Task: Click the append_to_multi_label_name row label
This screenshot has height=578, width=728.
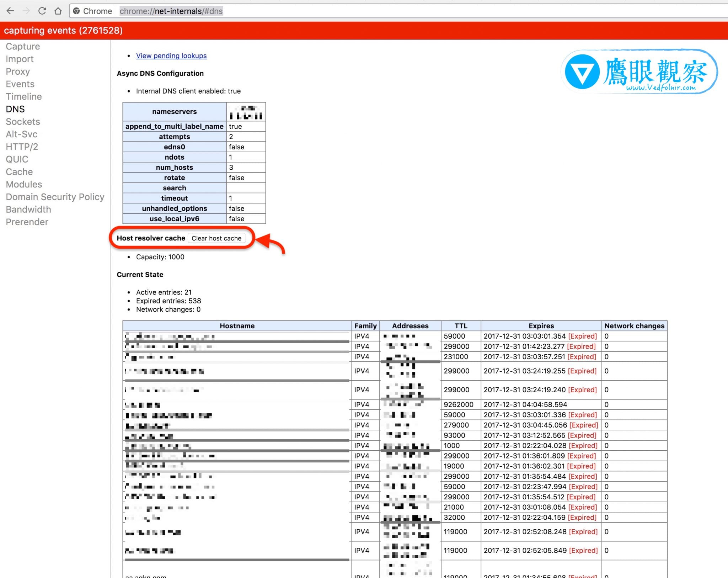Action: click(x=175, y=126)
